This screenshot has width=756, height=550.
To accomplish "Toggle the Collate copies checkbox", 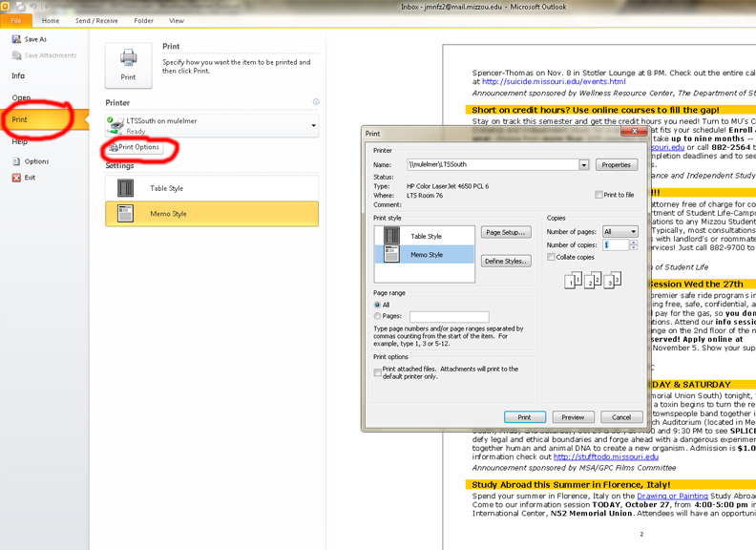I will pos(552,258).
